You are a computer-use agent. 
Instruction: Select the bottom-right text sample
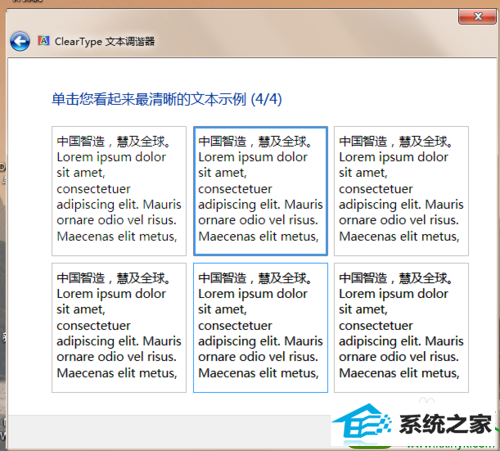401,328
